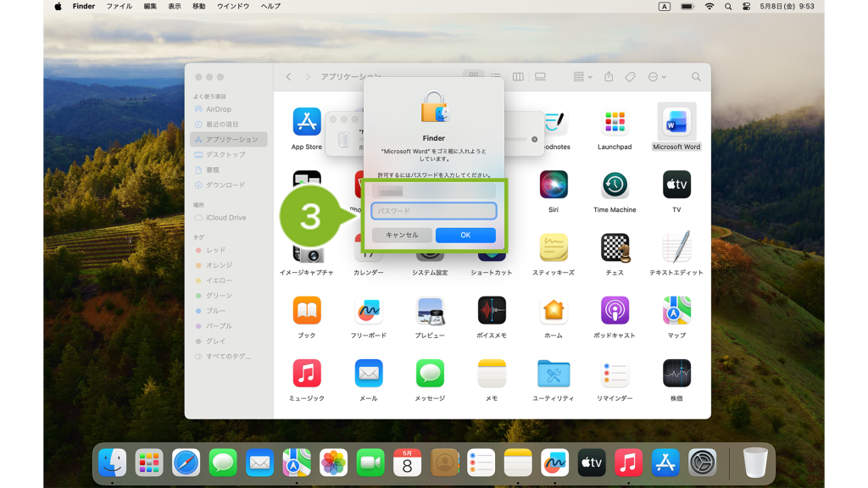Click the キャンセル button in dialog

pos(402,236)
